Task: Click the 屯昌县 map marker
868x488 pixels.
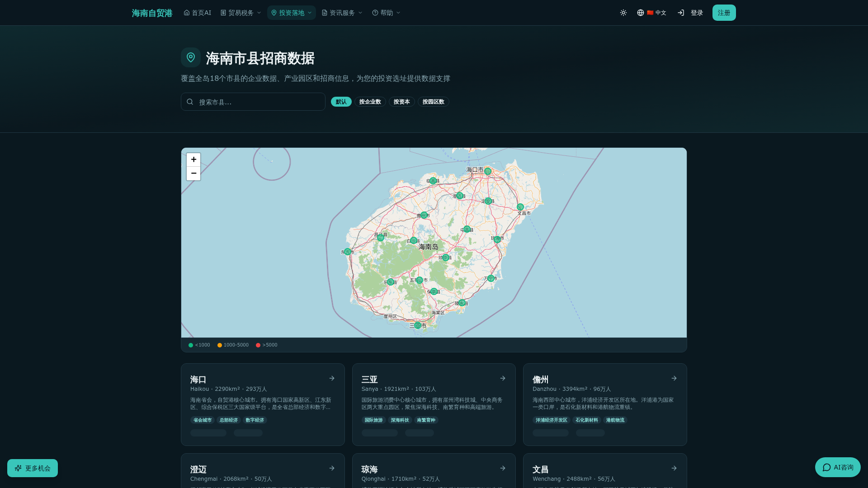Action: coord(467,230)
